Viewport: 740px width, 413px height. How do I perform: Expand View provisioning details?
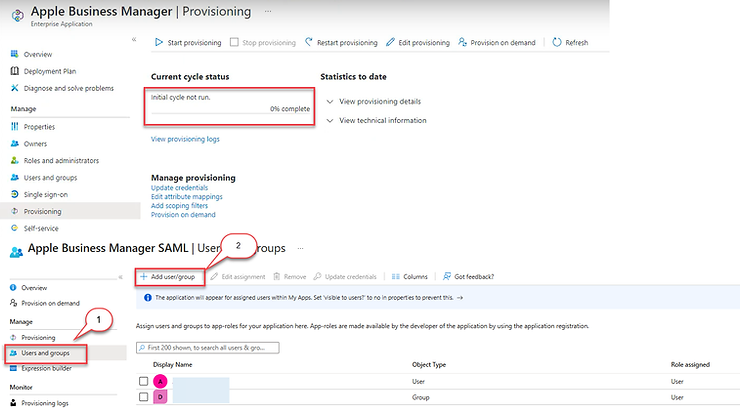(373, 101)
